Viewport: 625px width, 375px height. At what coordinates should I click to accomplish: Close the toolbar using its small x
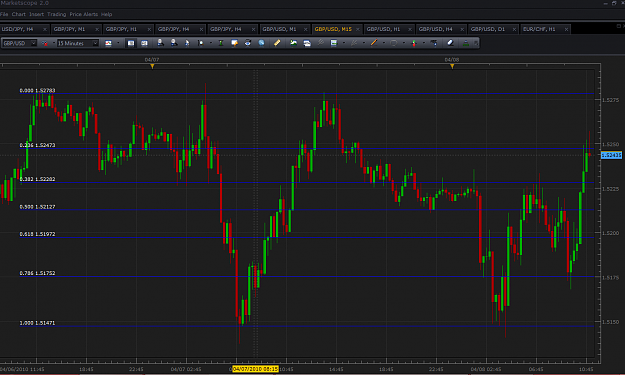(x=476, y=43)
